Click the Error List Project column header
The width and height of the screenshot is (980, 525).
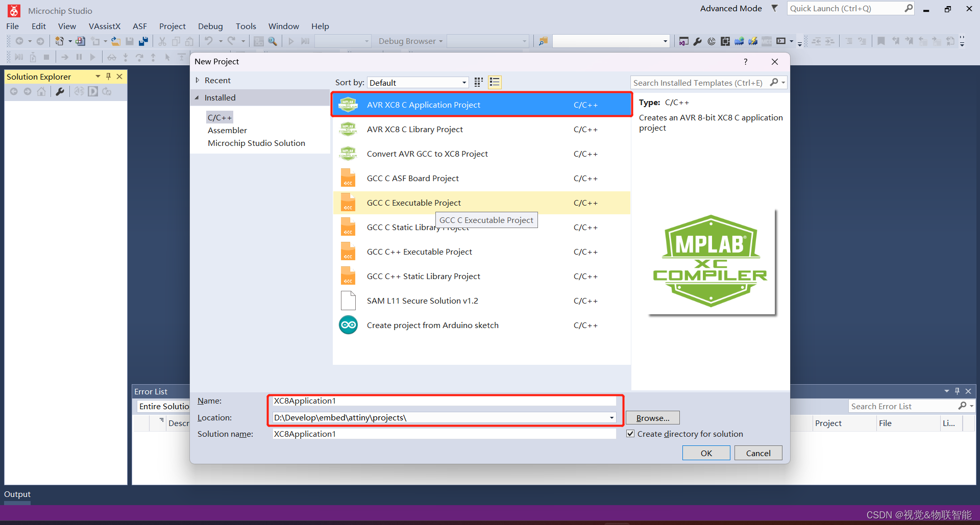pyautogui.click(x=844, y=423)
